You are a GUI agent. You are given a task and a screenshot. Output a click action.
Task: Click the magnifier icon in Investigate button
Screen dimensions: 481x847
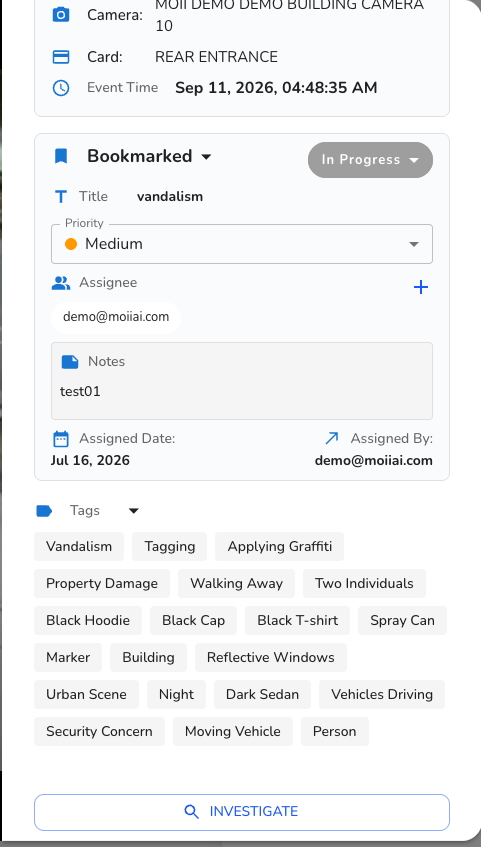click(191, 811)
